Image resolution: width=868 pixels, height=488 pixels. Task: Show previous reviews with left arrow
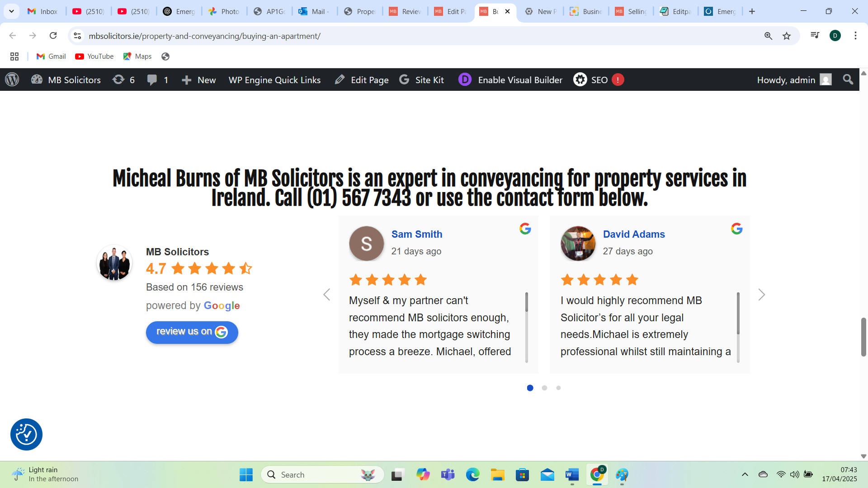(326, 295)
